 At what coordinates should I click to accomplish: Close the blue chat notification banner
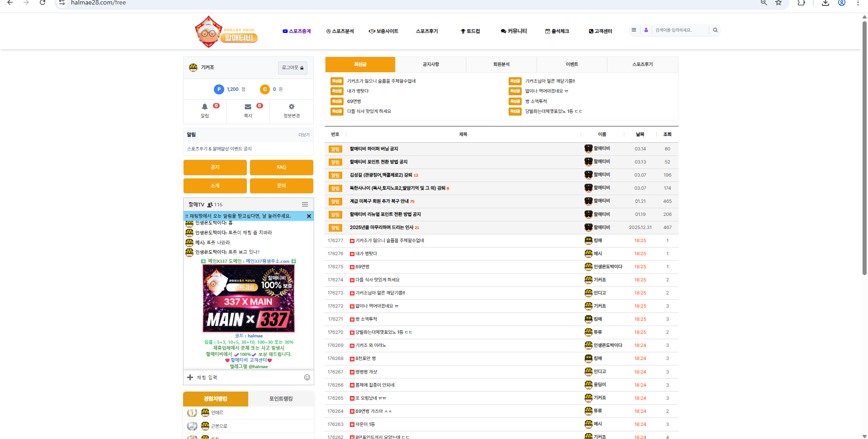(x=309, y=216)
